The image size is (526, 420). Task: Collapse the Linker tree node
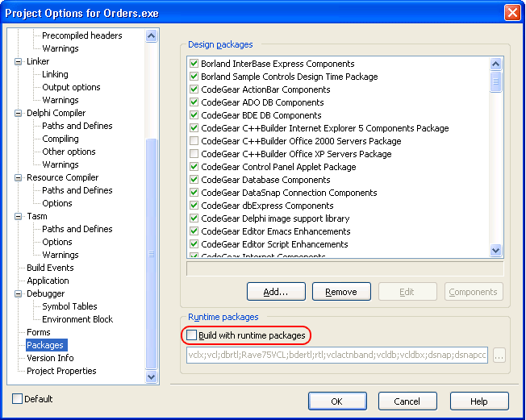coord(19,61)
